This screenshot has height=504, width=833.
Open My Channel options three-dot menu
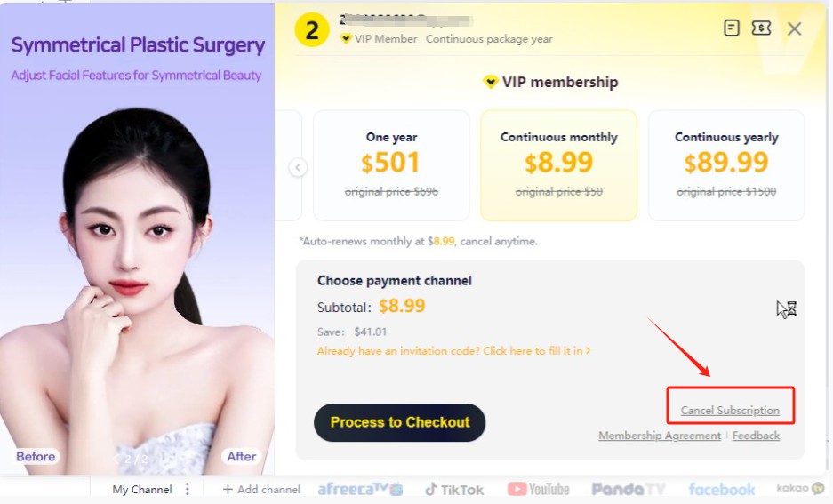pyautogui.click(x=188, y=489)
